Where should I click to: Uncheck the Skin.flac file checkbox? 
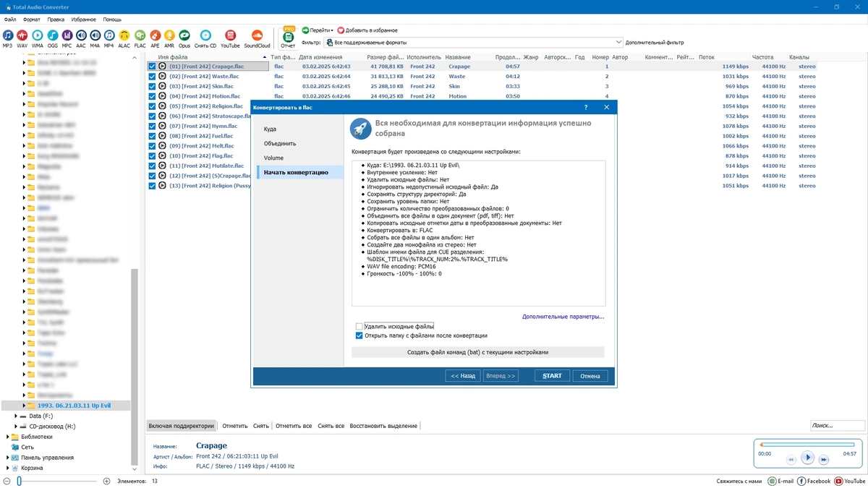pos(152,86)
